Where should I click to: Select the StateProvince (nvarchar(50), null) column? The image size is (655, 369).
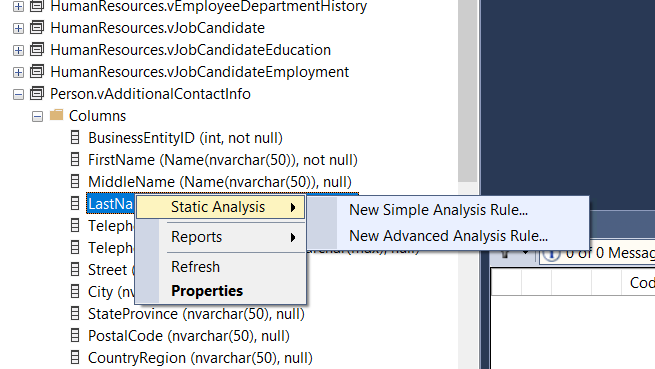[x=196, y=314]
